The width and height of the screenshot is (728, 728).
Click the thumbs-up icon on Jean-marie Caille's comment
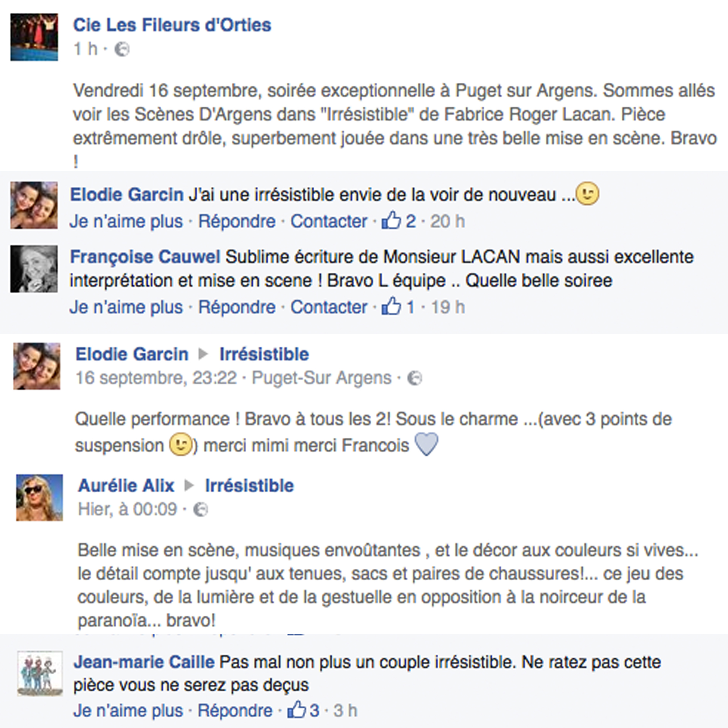(297, 710)
